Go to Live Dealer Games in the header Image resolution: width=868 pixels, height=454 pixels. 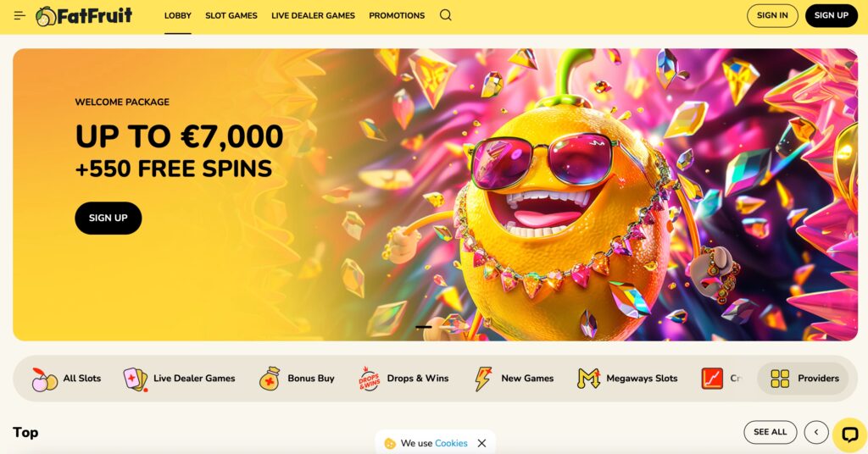tap(314, 15)
